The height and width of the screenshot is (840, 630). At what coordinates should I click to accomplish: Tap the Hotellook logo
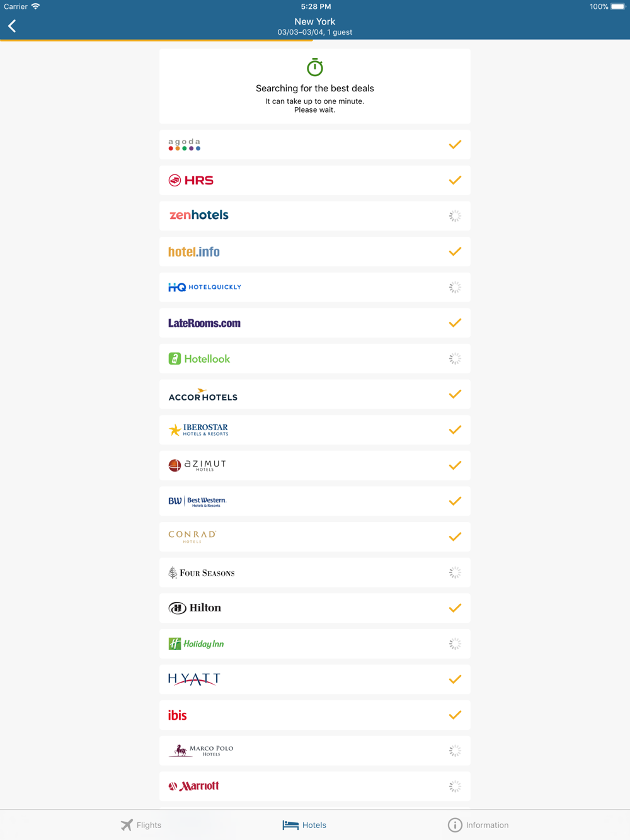pos(199,359)
